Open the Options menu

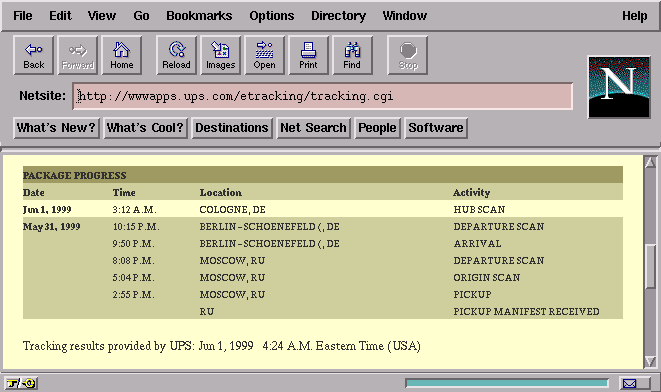tap(271, 16)
